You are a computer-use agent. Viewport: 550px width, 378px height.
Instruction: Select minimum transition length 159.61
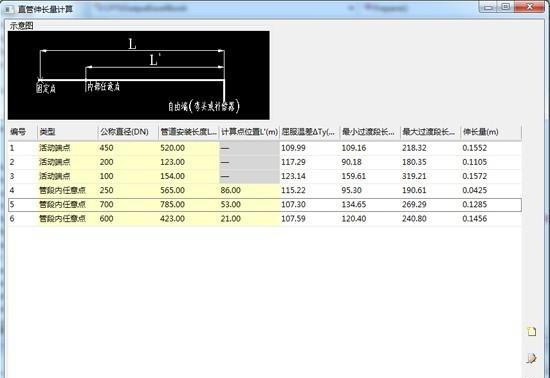point(354,176)
